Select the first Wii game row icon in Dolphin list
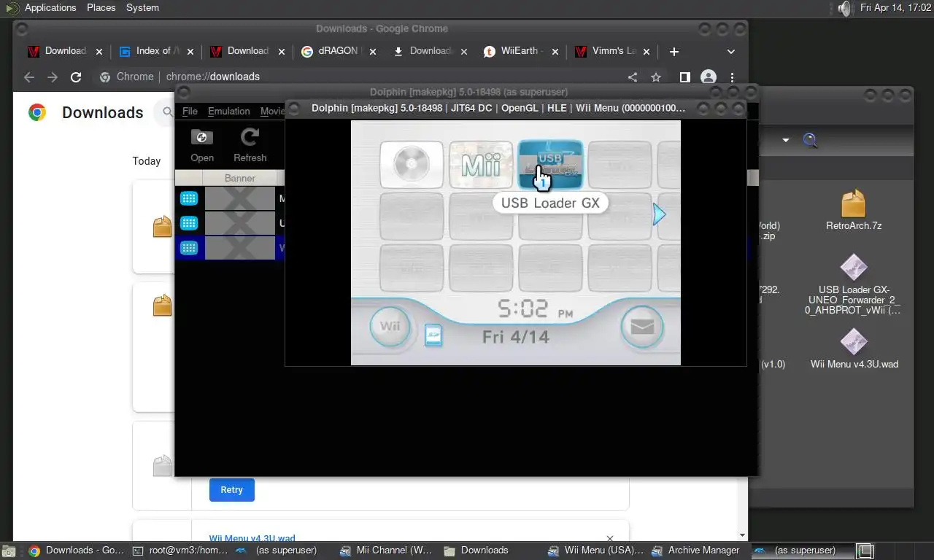934x560 pixels. (x=189, y=198)
